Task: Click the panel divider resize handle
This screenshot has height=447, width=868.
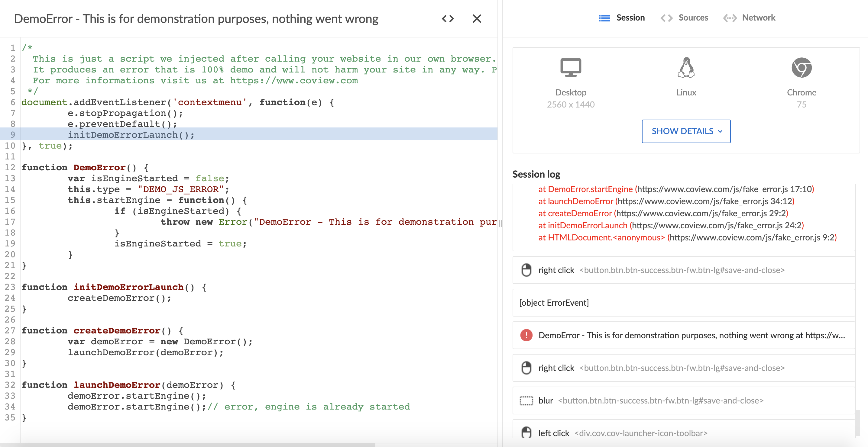Action: [x=500, y=223]
